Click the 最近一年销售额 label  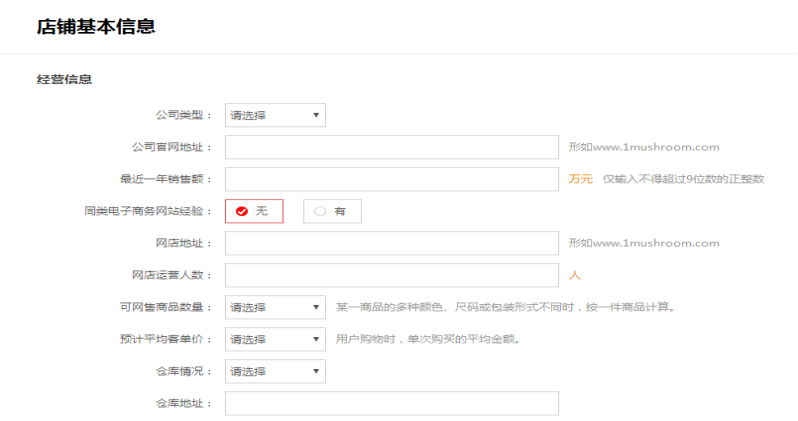tap(166, 179)
